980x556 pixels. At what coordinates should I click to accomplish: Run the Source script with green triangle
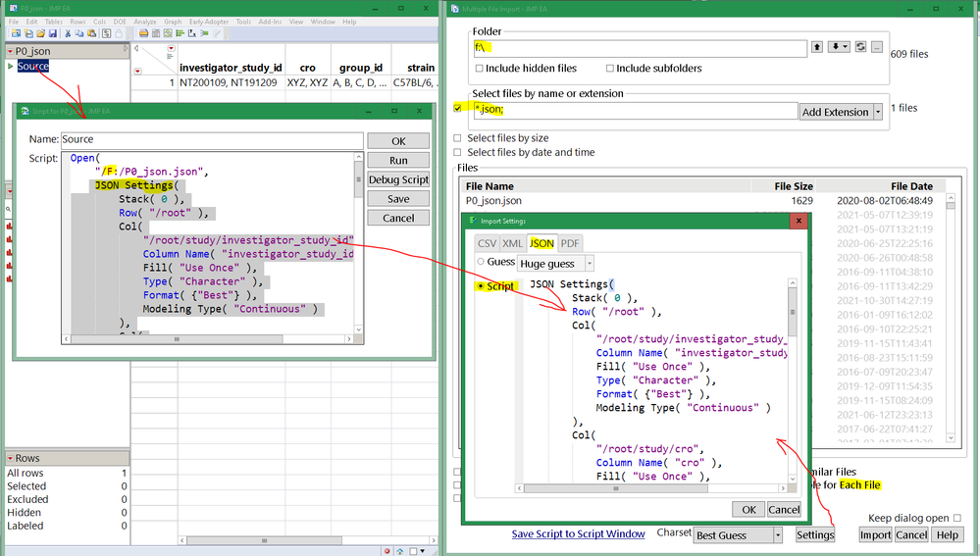11,67
